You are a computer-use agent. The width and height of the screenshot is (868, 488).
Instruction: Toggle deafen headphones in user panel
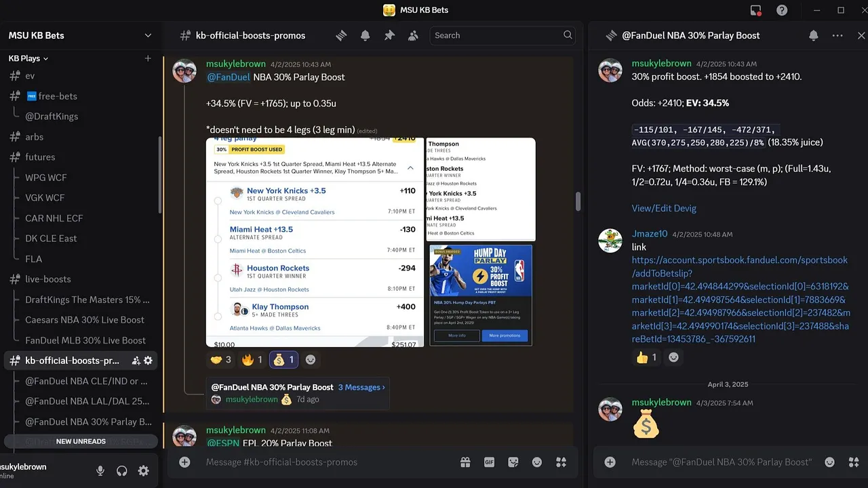click(122, 470)
